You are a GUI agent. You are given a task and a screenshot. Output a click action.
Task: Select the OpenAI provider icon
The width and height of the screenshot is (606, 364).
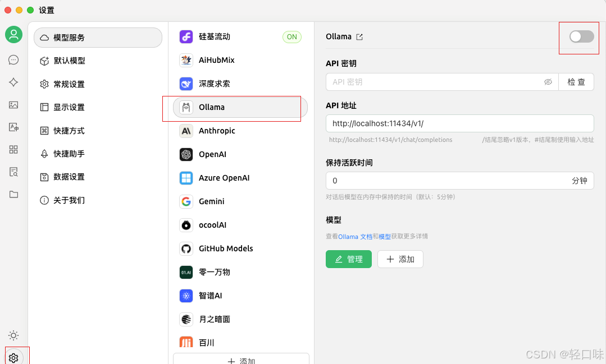click(186, 154)
